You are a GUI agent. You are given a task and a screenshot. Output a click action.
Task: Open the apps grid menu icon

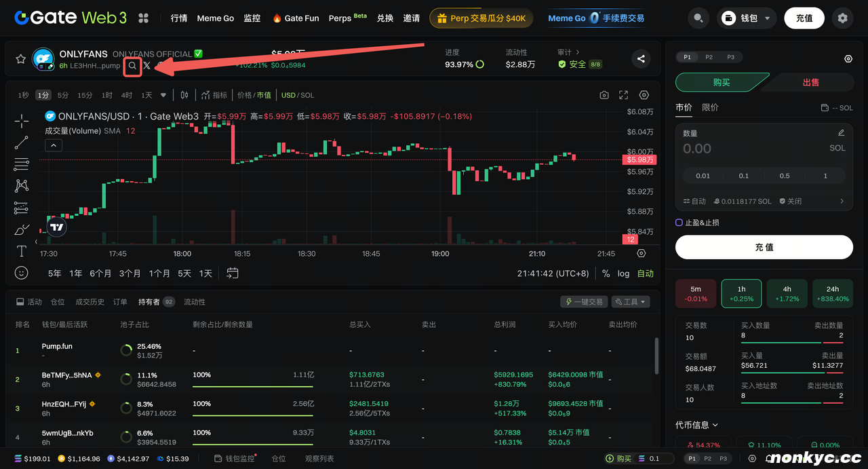pos(144,18)
